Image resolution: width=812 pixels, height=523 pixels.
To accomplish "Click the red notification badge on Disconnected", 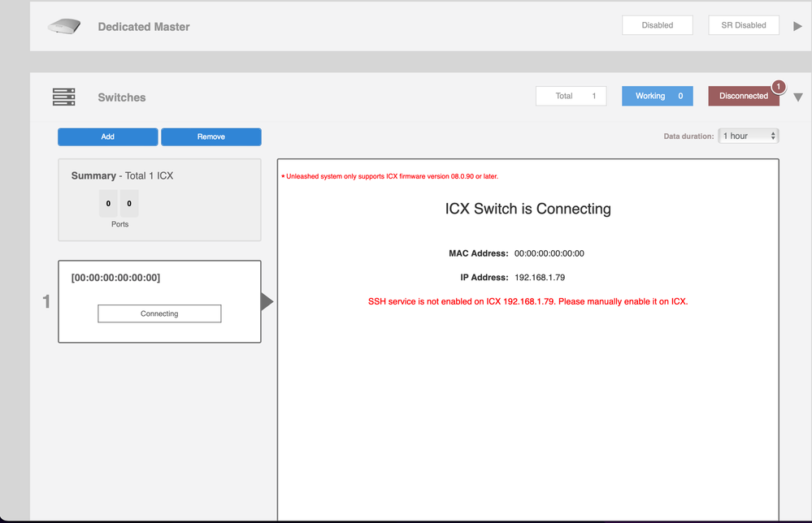I will (x=778, y=86).
